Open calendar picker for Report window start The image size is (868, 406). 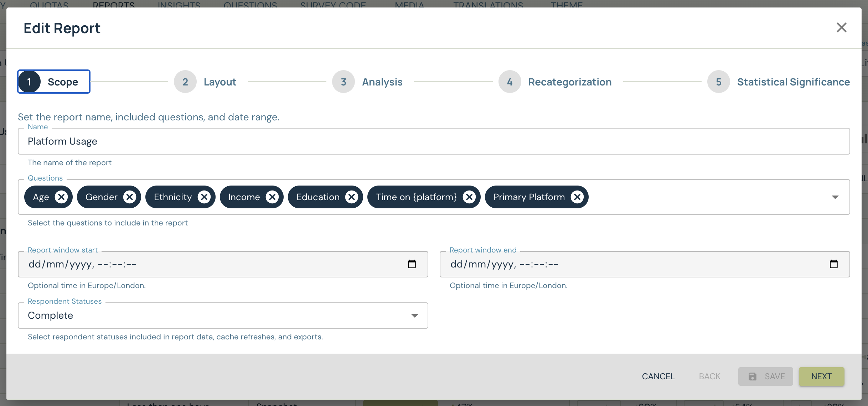(412, 264)
